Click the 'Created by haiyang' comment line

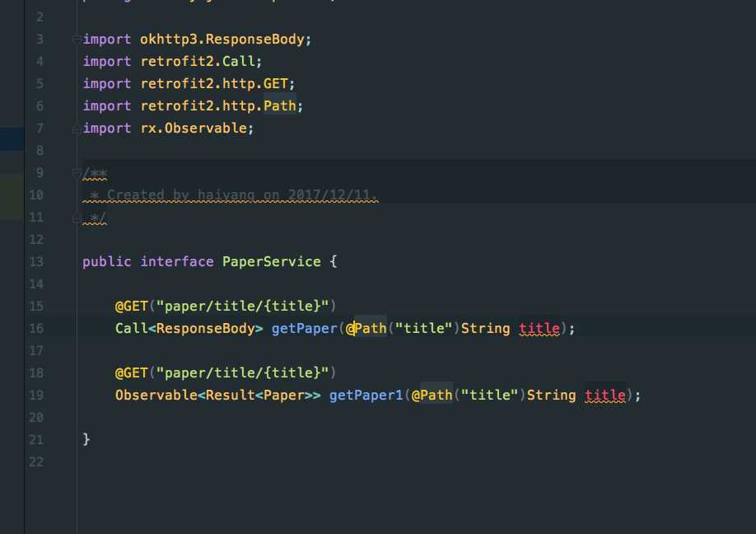[231, 194]
